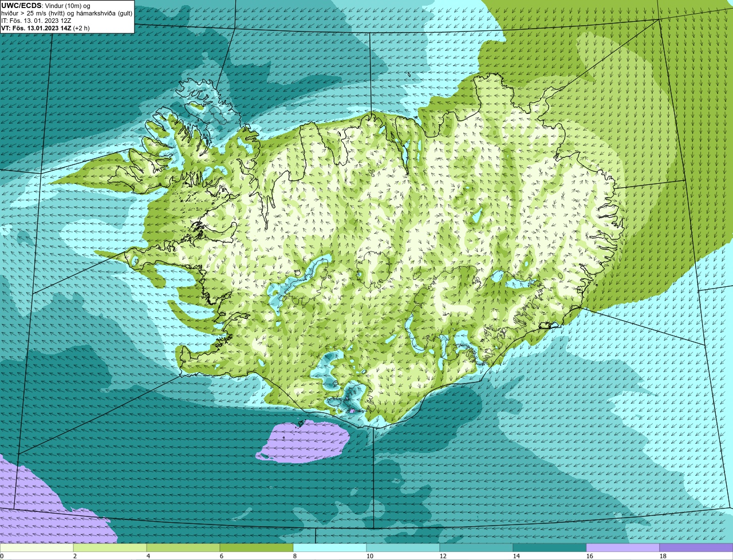This screenshot has height=560, width=733.
Task: Select the 6–8 m/s olive green legend swatch
Action: pos(257,547)
